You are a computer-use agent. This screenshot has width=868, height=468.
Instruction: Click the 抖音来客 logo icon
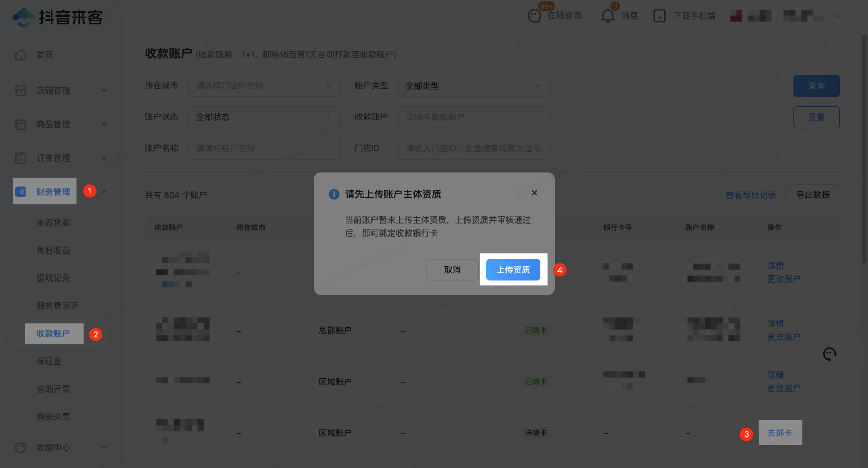(23, 18)
